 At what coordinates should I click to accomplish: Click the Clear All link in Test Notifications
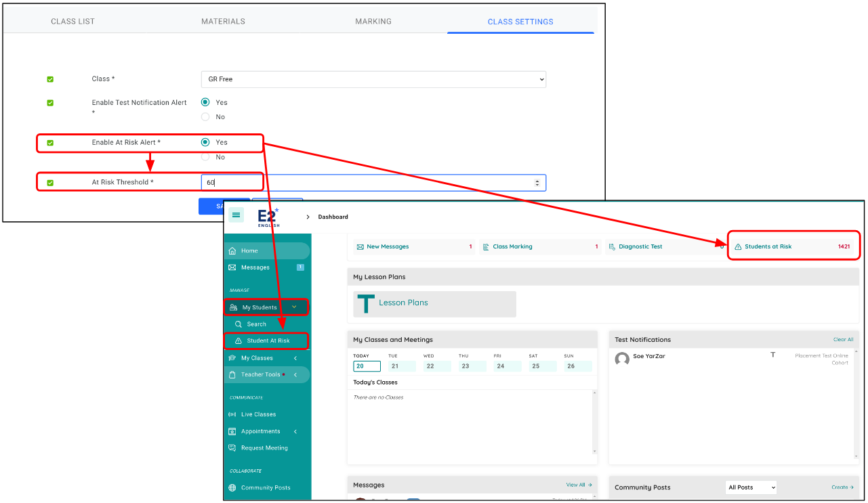(843, 339)
